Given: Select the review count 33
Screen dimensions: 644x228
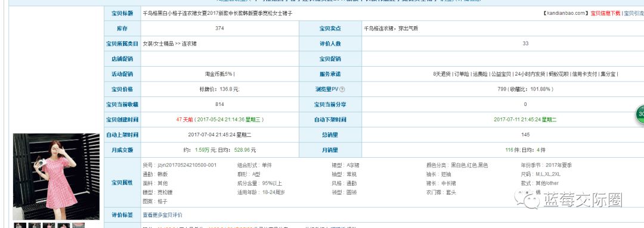Looking at the screenshot, I should click(x=525, y=44).
